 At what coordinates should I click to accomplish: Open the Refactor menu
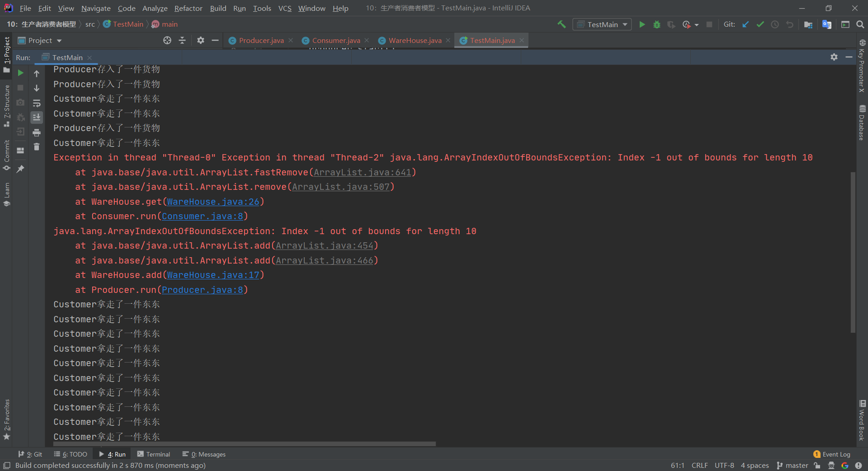188,8
